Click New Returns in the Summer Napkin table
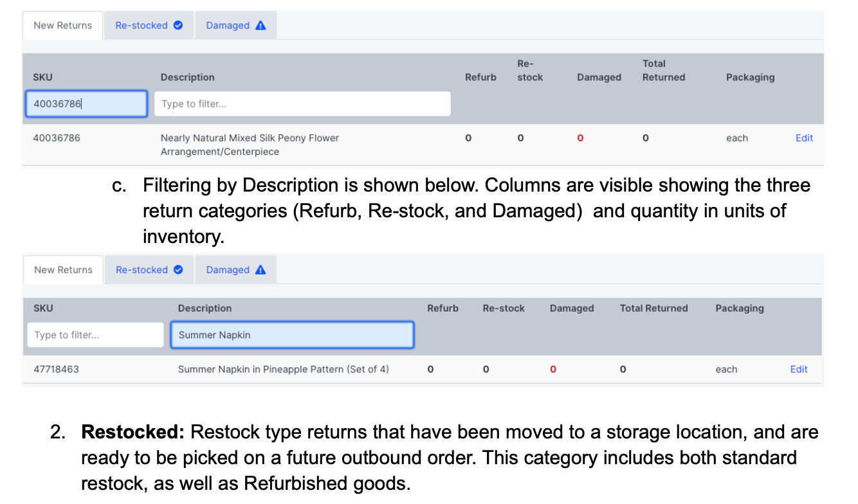Image resolution: width=858 pixels, height=504 pixels. click(x=62, y=269)
